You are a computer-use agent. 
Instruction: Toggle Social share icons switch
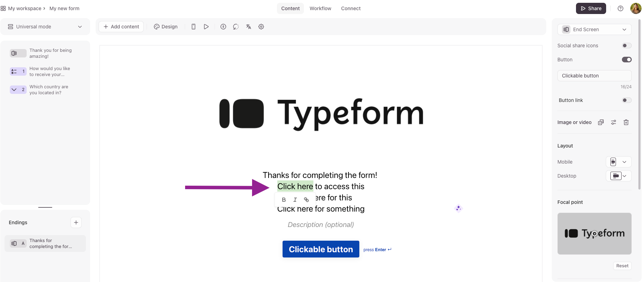click(x=627, y=46)
